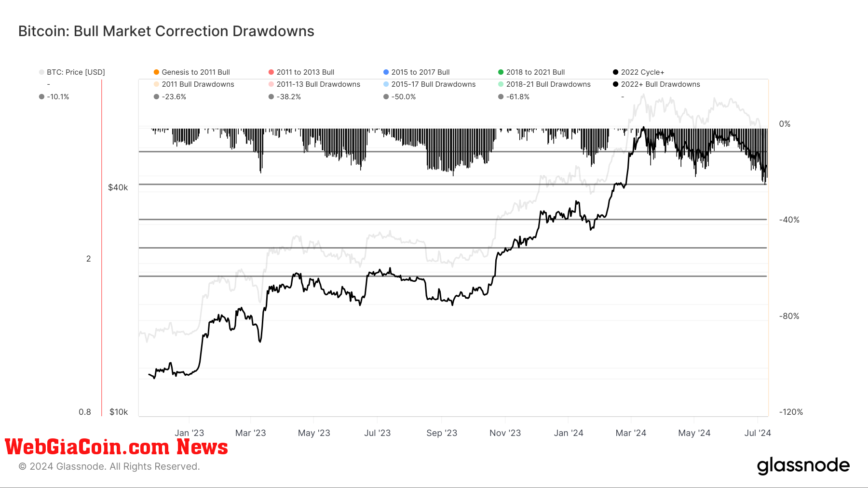Click the -40% drawdown axis label
The height and width of the screenshot is (488, 868).
(789, 220)
